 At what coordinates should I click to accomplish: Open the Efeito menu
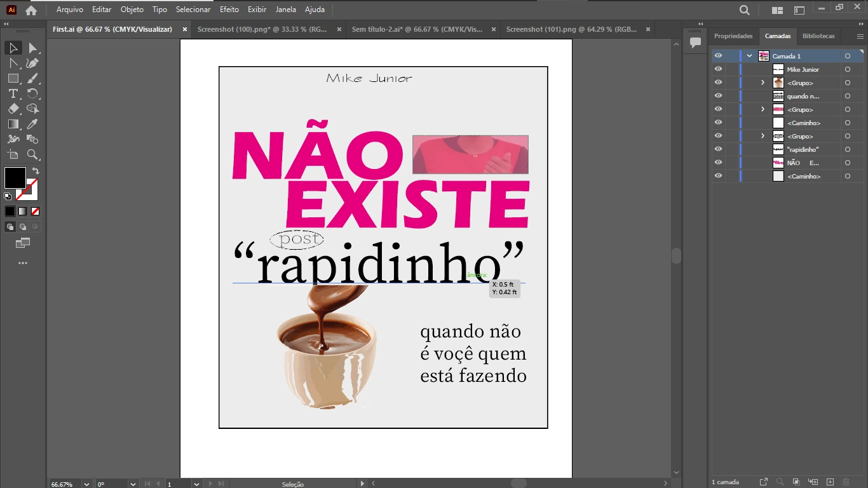229,10
